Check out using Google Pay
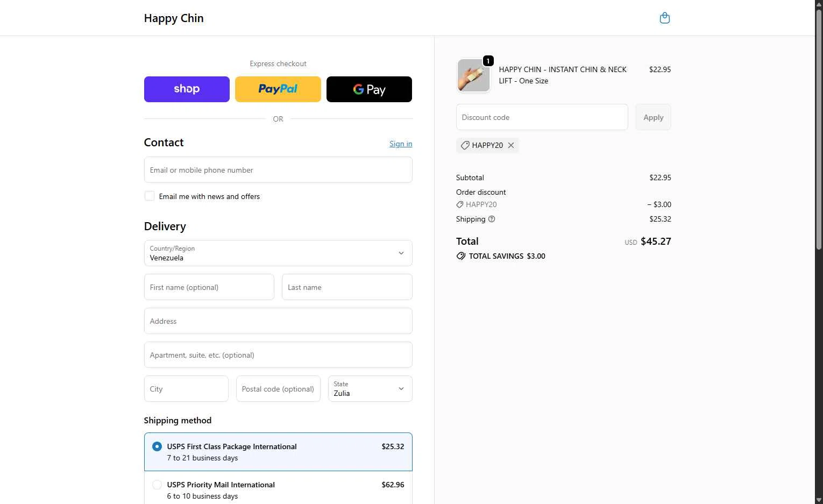The image size is (823, 504). coord(369,89)
